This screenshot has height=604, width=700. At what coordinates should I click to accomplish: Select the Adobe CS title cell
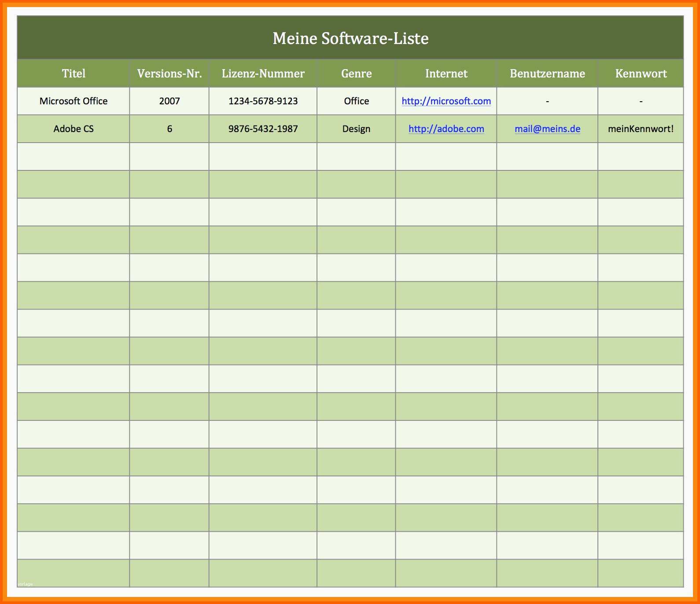[x=74, y=129]
